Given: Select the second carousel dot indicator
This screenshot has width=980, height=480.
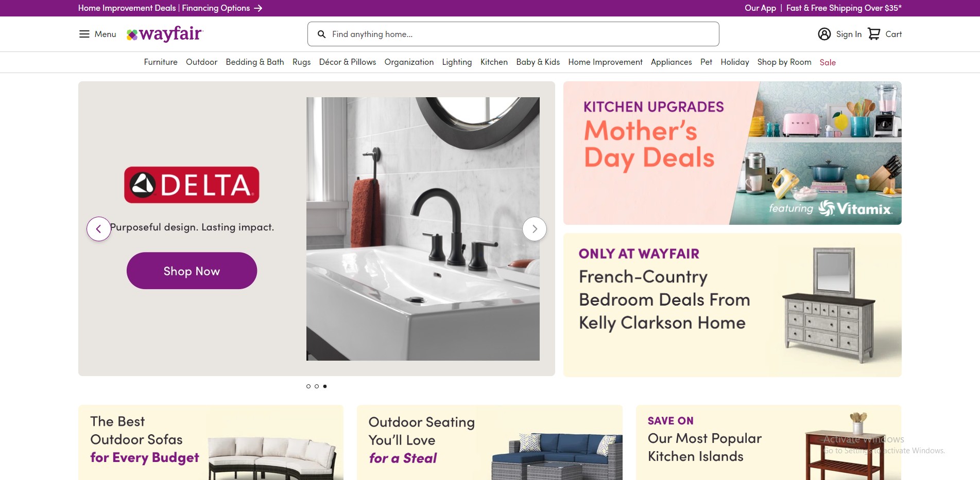Looking at the screenshot, I should [317, 386].
